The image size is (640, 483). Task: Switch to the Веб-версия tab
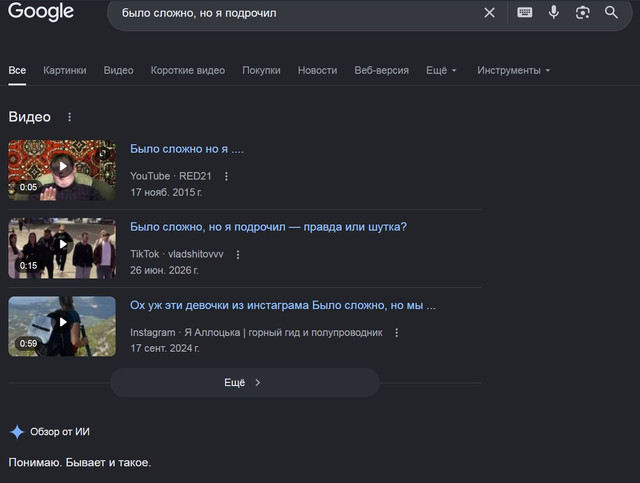[382, 70]
